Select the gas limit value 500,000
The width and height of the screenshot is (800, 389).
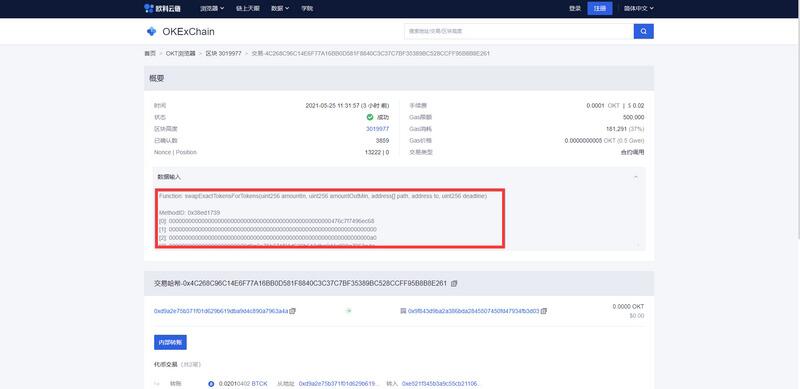pyautogui.click(x=634, y=117)
